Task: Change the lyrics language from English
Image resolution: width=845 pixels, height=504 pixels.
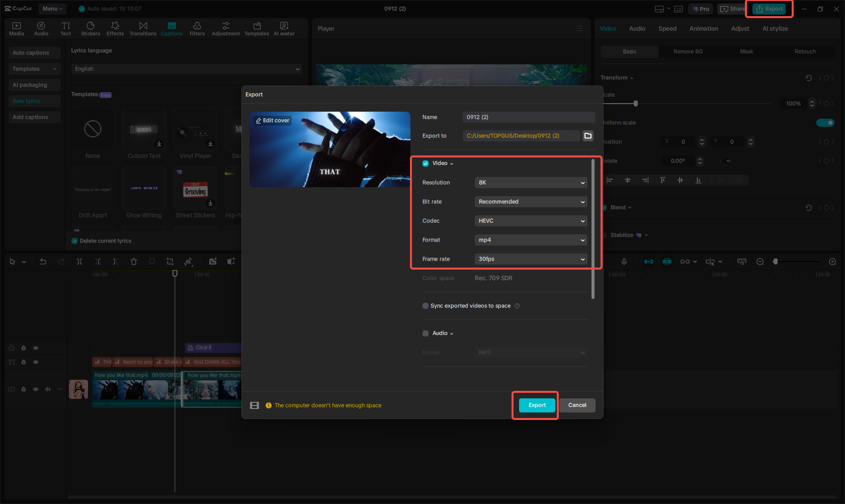Action: pos(187,68)
